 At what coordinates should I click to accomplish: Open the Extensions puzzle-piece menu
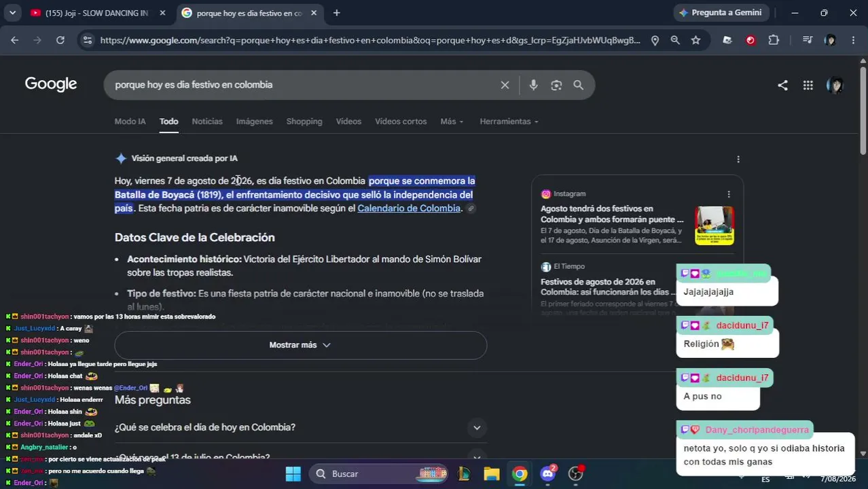[774, 40]
